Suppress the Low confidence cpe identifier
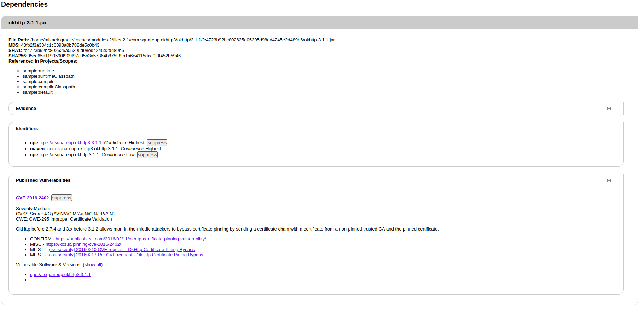Image resolution: width=644 pixels, height=309 pixels. (x=147, y=155)
